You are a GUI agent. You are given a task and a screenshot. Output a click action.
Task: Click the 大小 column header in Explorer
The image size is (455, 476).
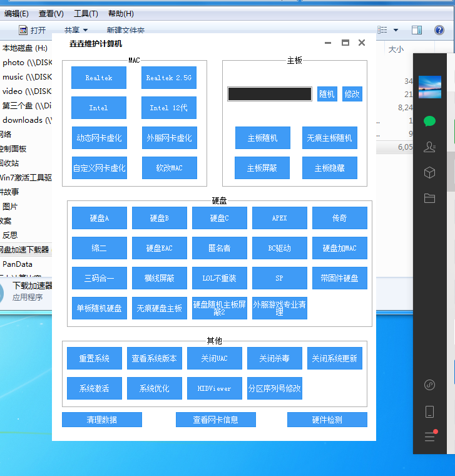(396, 49)
